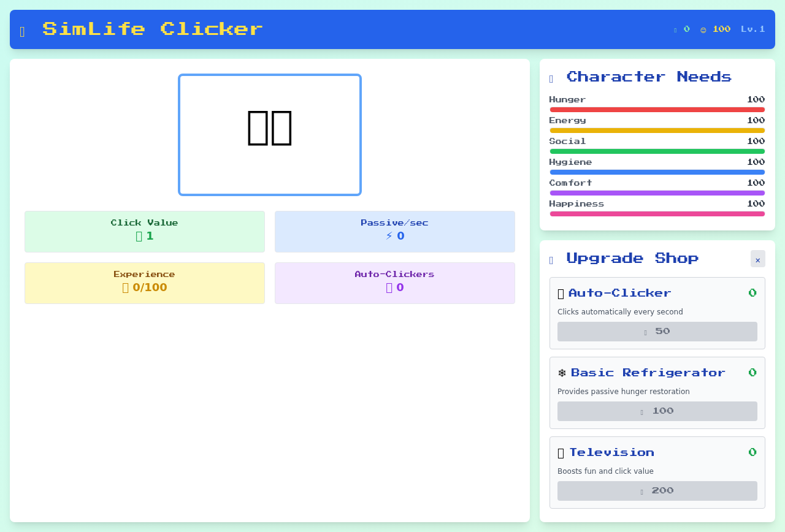Close the Upgrade Shop panel

[757, 259]
